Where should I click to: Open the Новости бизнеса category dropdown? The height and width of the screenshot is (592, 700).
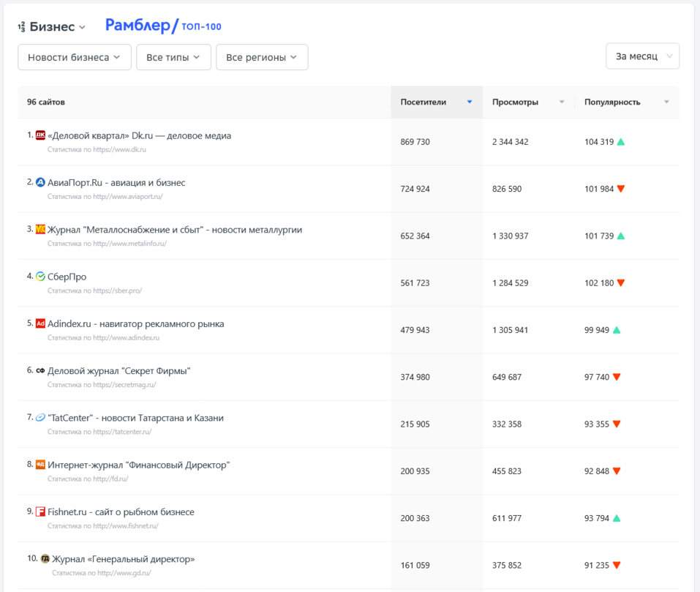(x=75, y=57)
